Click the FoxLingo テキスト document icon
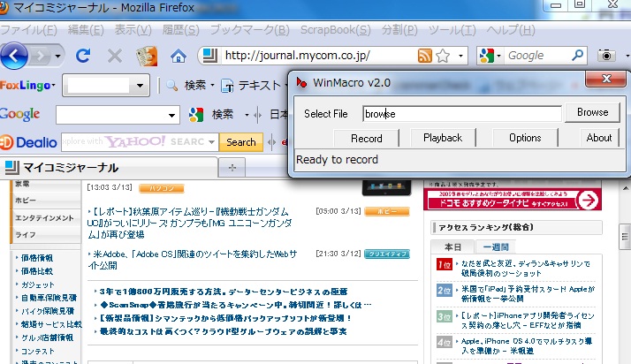Image resolution: width=631 pixels, height=364 pixels. (x=227, y=86)
